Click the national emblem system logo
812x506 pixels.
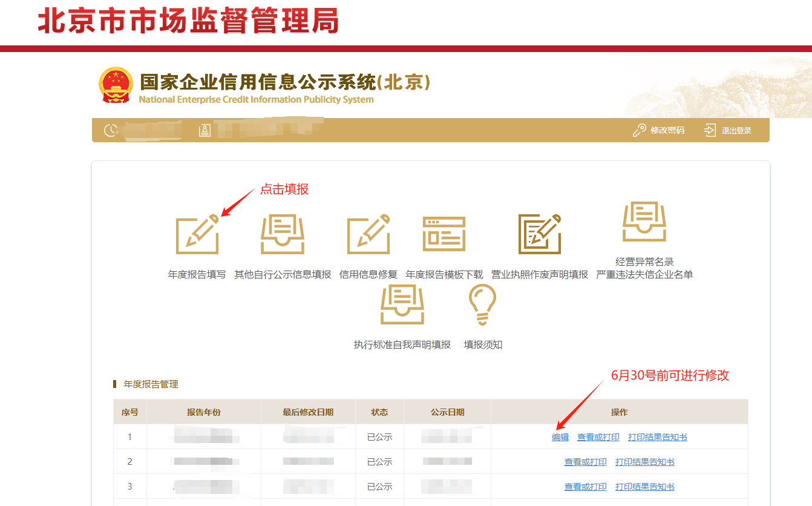point(115,85)
